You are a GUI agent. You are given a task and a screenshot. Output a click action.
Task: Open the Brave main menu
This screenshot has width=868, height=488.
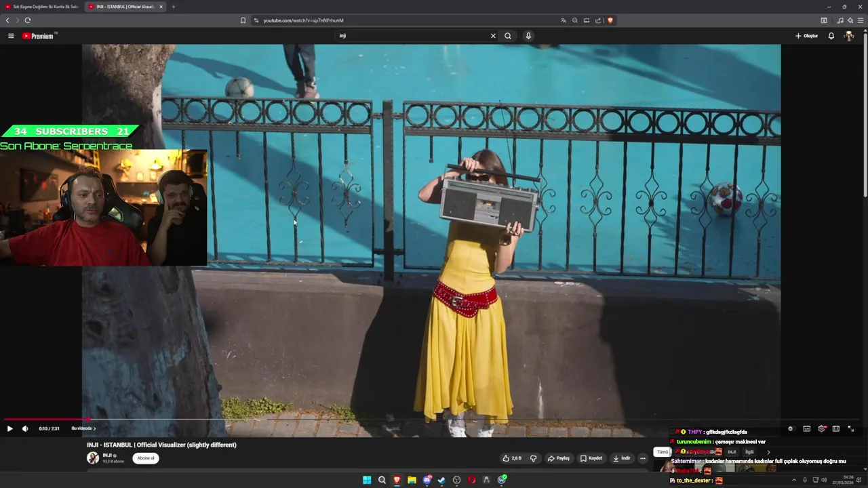click(861, 20)
